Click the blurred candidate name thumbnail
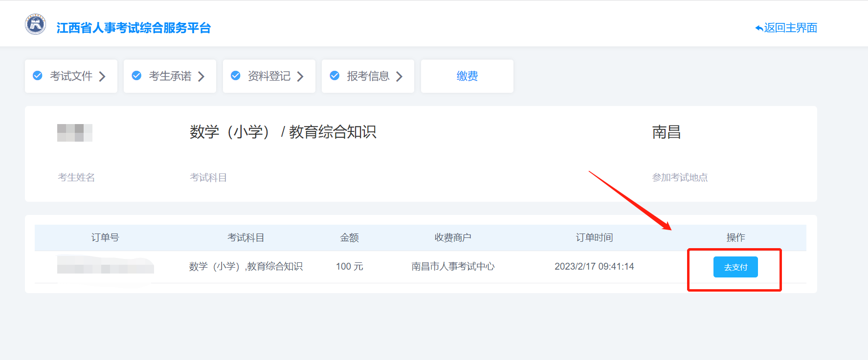This screenshot has height=360, width=868. (74, 133)
